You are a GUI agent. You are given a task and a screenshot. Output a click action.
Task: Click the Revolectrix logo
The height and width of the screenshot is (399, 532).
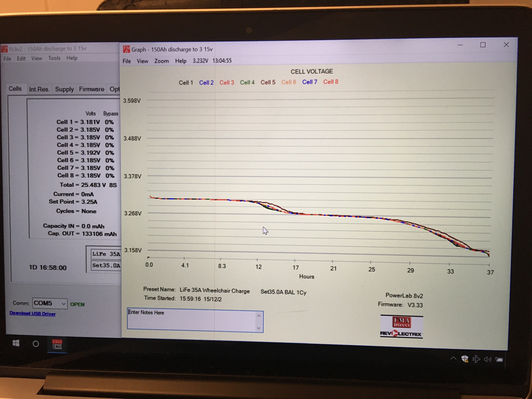[401, 334]
